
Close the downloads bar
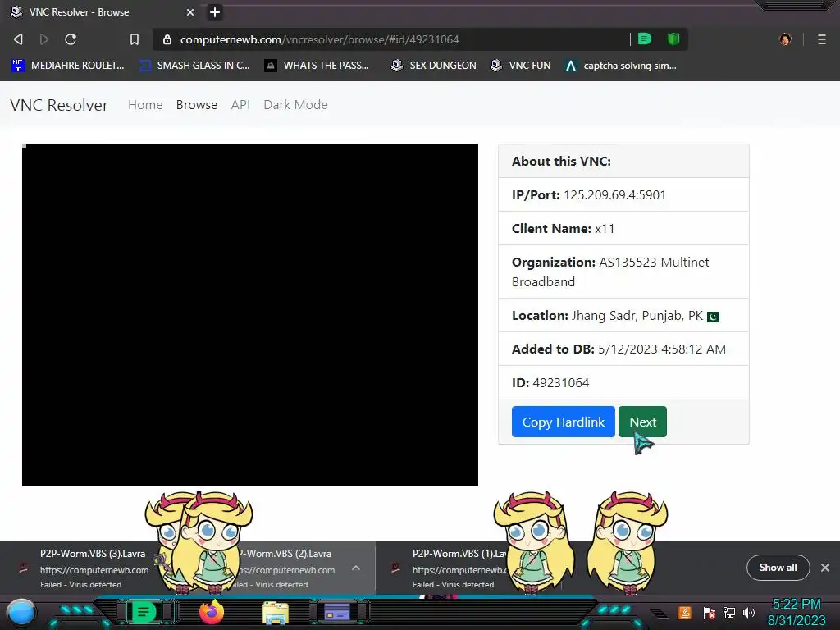point(825,568)
